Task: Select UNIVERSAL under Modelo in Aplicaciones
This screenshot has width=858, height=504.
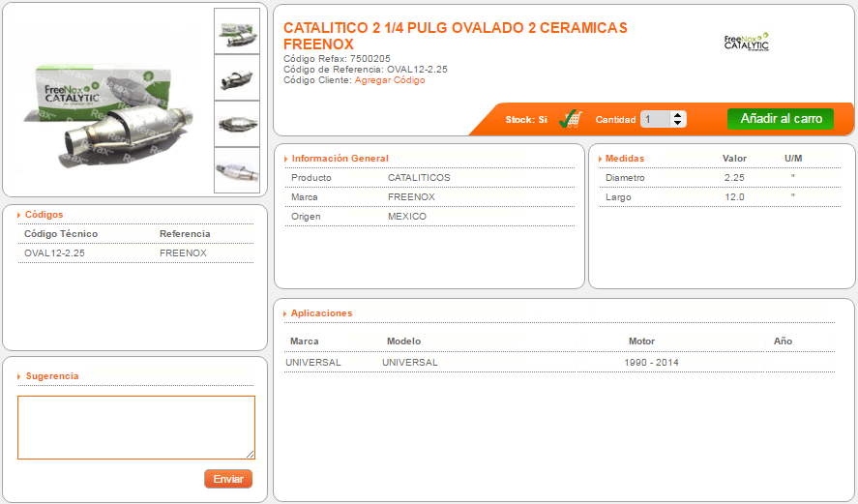Action: pos(410,362)
